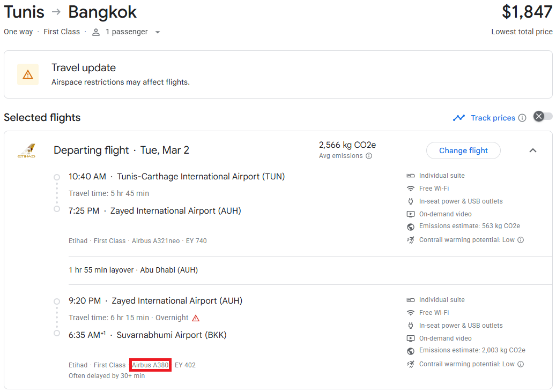Viewport: 556px width, 392px height.
Task: Click the Airbus A380 aircraft text
Action: click(x=150, y=365)
